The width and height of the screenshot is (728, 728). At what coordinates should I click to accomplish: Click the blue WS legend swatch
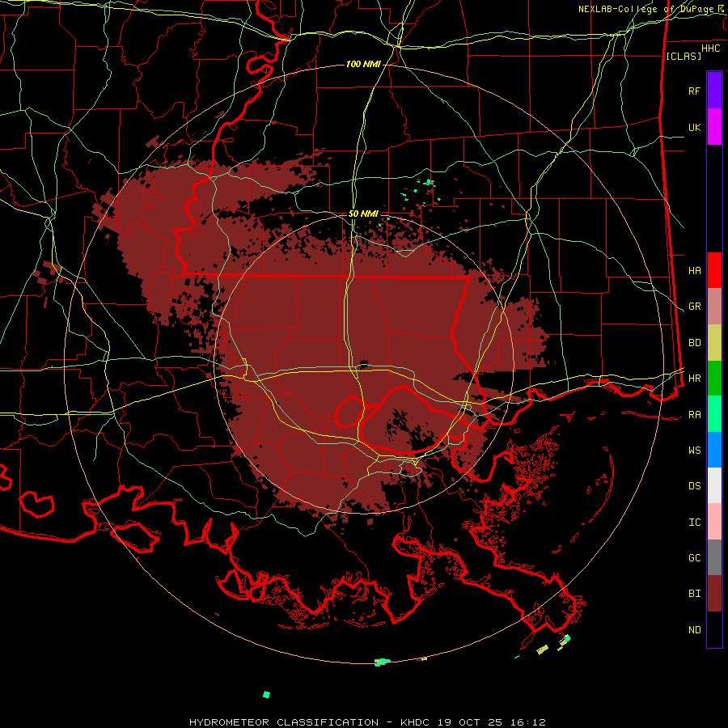(714, 450)
